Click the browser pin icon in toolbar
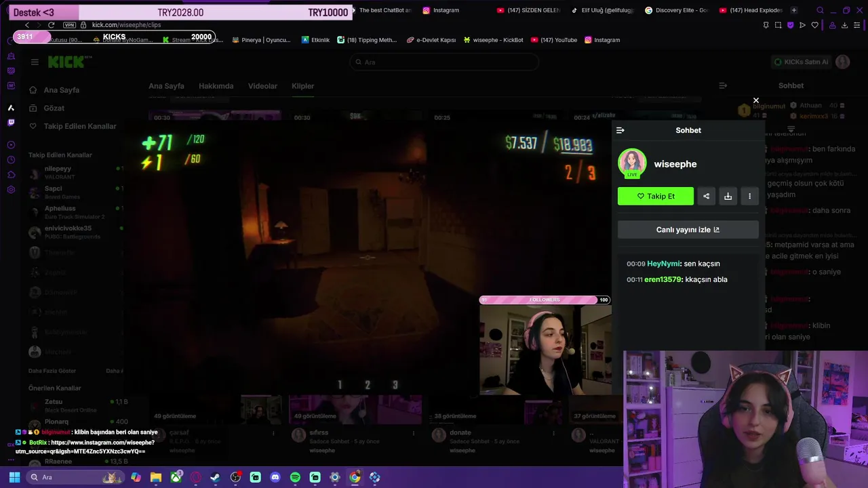This screenshot has width=868, height=488. [766, 25]
